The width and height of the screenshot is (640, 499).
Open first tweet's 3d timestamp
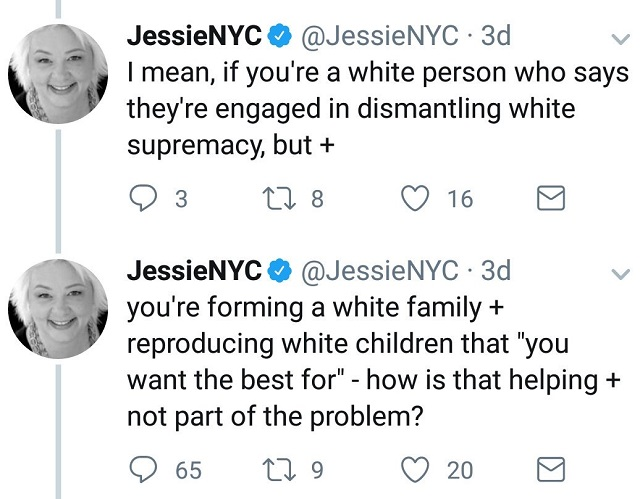tap(496, 36)
